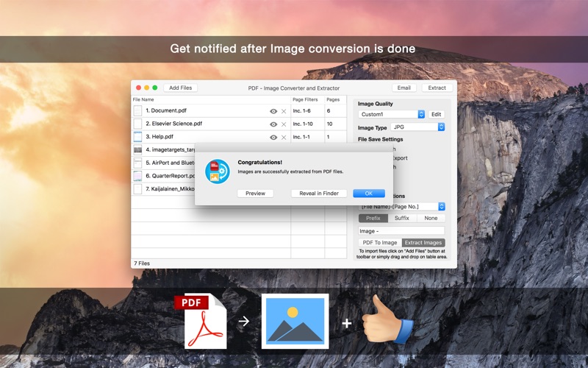Toggle preview eye for Help.pdf

[273, 138]
